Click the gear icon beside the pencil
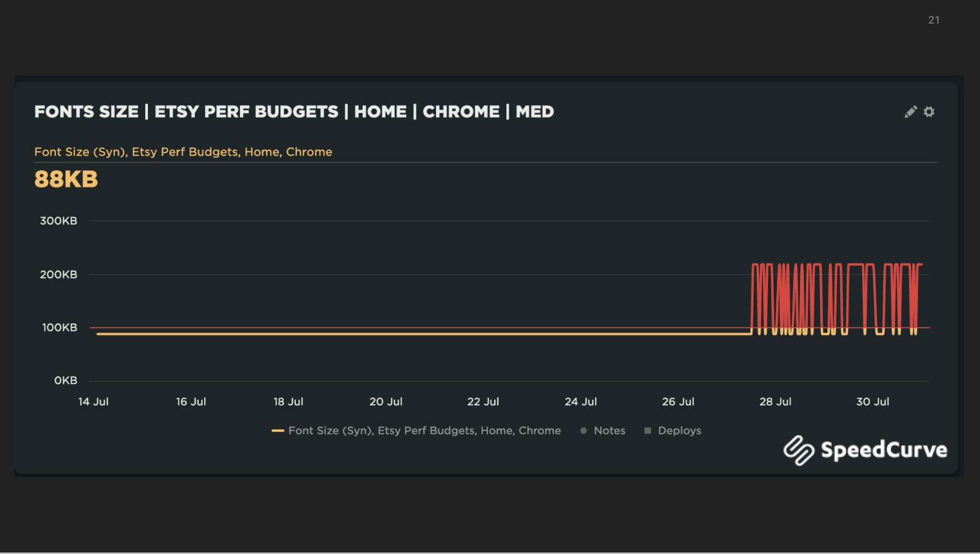The image size is (980, 554). pyautogui.click(x=929, y=112)
